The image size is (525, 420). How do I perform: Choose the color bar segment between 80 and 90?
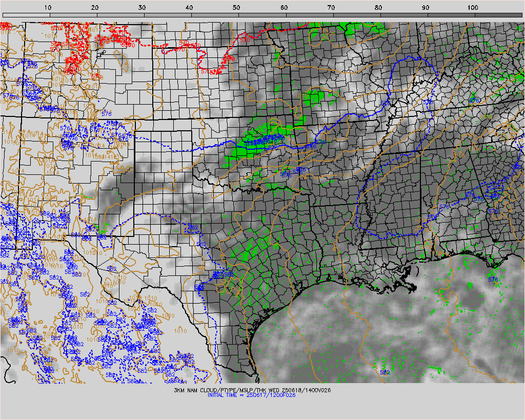[x=404, y=15]
